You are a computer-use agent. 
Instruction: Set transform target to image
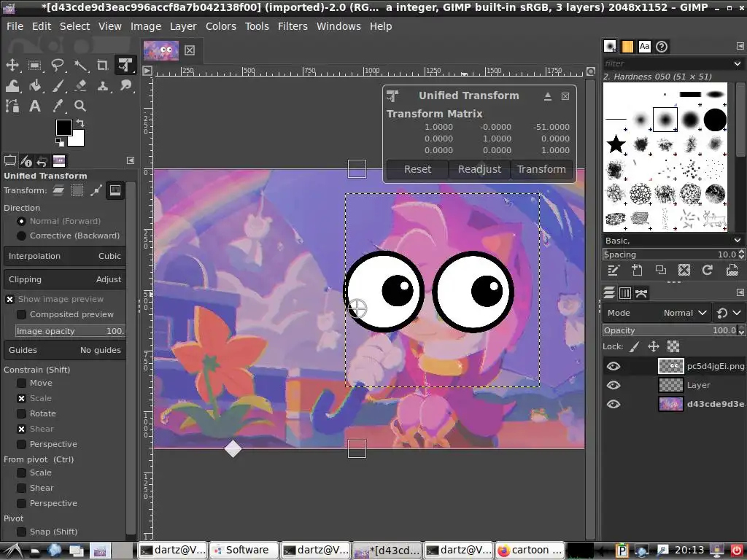[x=115, y=190]
